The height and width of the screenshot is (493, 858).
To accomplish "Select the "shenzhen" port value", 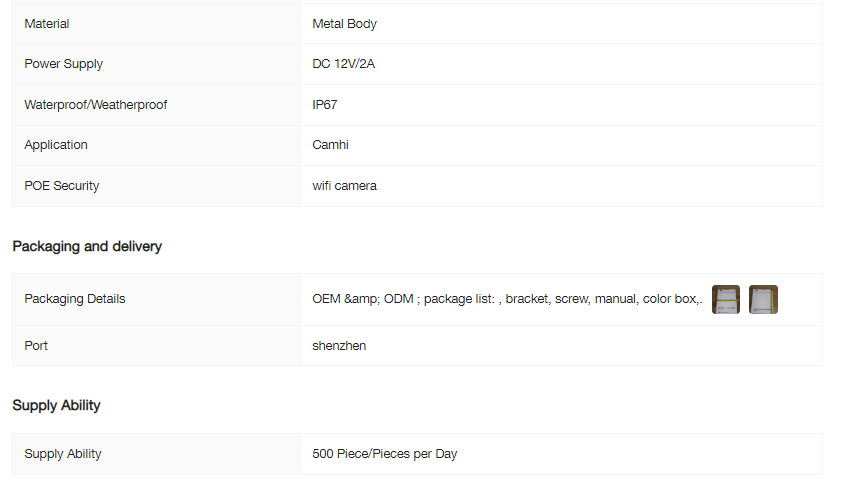I will (339, 346).
